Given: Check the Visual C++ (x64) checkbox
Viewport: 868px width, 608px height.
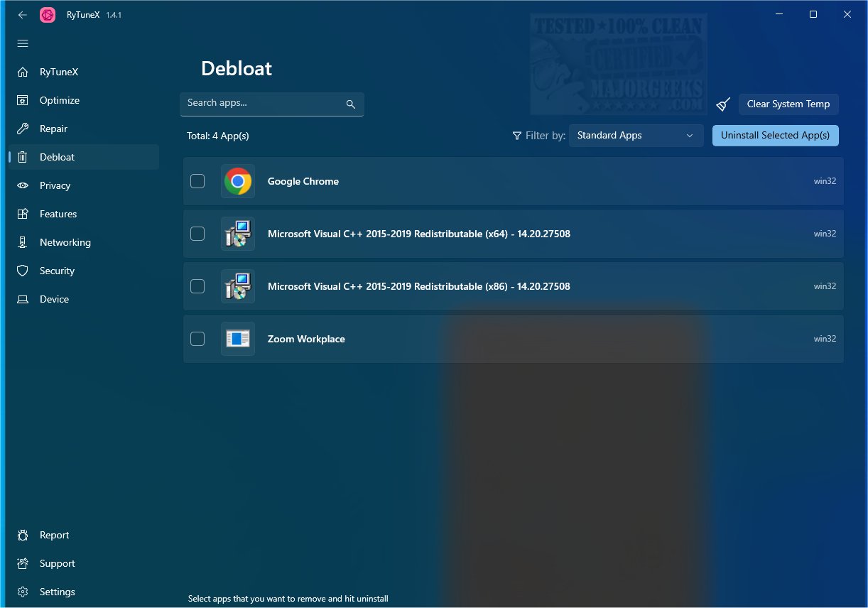Looking at the screenshot, I should pos(197,234).
